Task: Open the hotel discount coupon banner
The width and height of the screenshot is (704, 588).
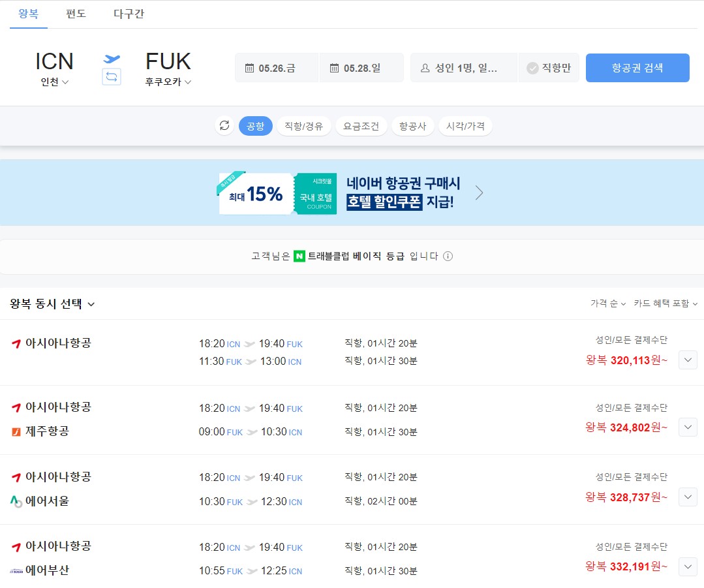Action: tap(352, 193)
